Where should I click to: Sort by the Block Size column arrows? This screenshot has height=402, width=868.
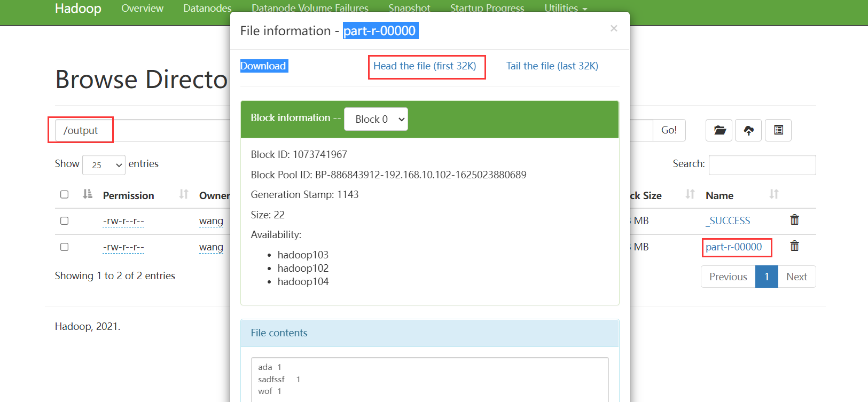tap(690, 194)
